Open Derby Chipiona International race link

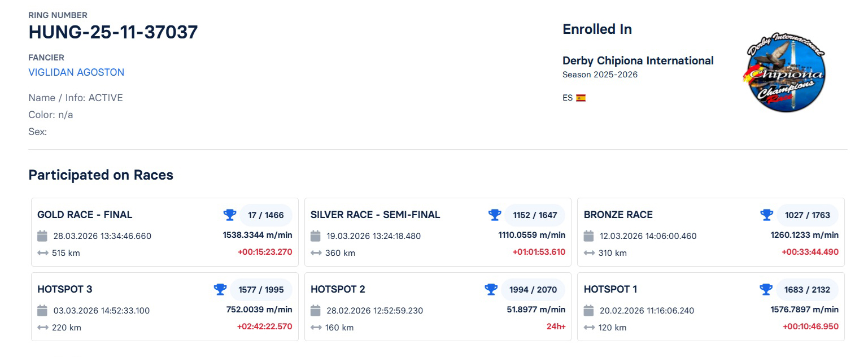tap(638, 60)
